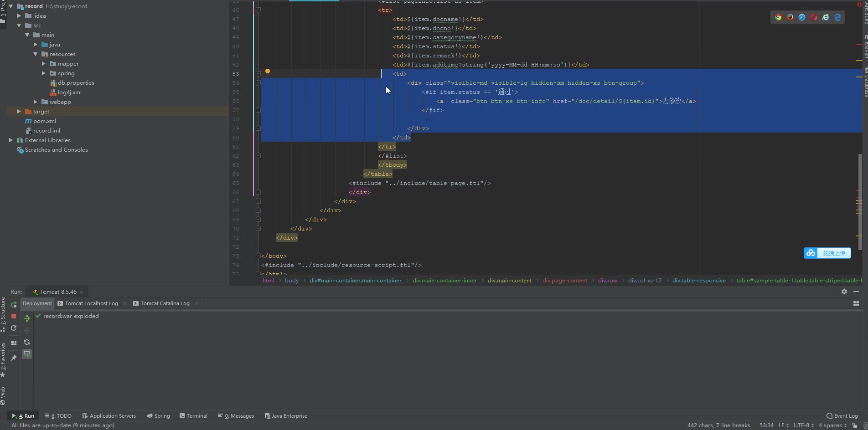Click the refresh deployment status icon
Image resolution: width=868 pixels, height=430 pixels.
tap(27, 342)
